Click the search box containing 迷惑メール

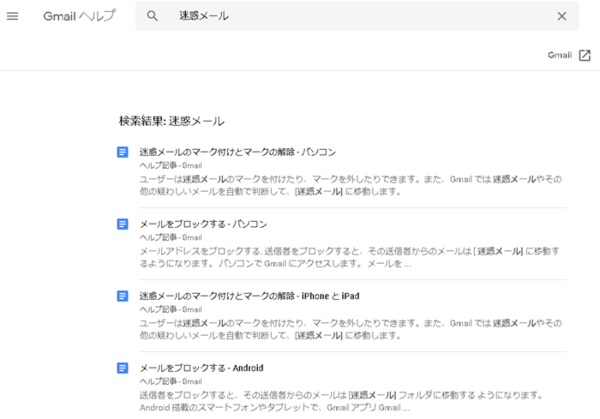[357, 16]
